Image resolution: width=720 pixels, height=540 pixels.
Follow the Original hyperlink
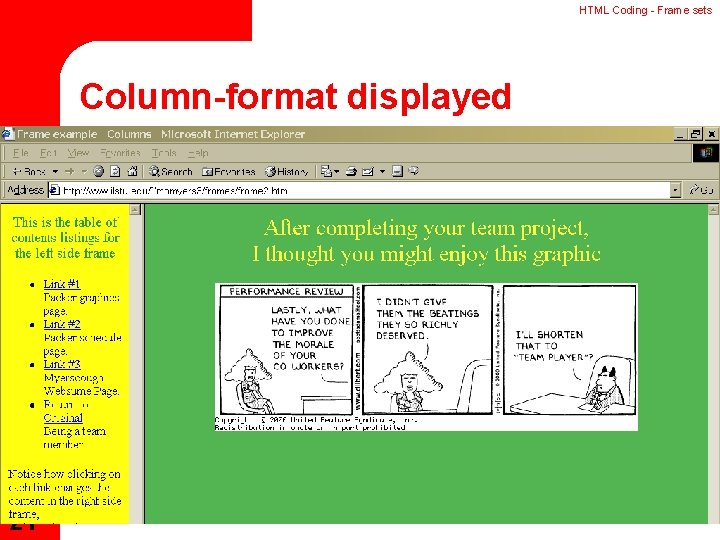pos(63,417)
